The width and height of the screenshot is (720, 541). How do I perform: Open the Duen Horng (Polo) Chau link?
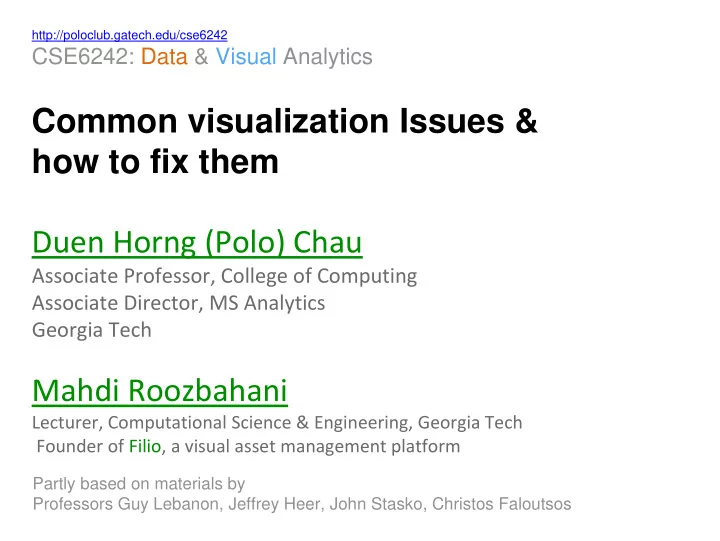tap(197, 242)
